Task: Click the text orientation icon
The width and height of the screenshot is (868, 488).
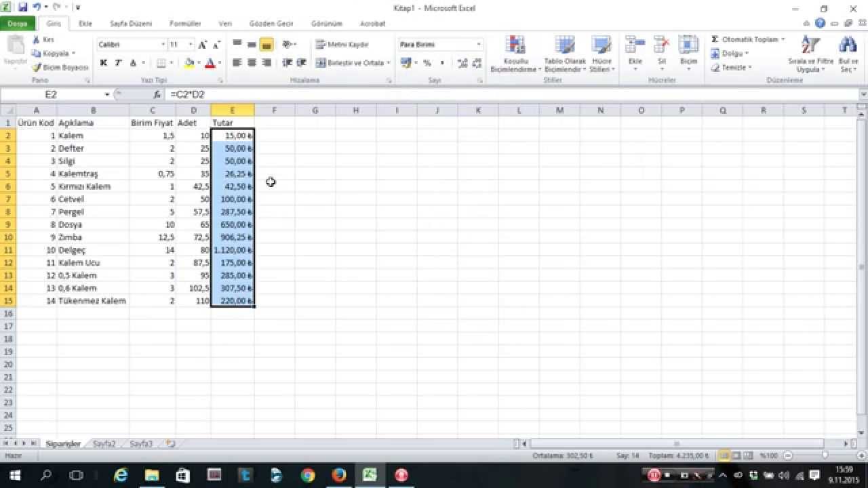Action: point(288,44)
